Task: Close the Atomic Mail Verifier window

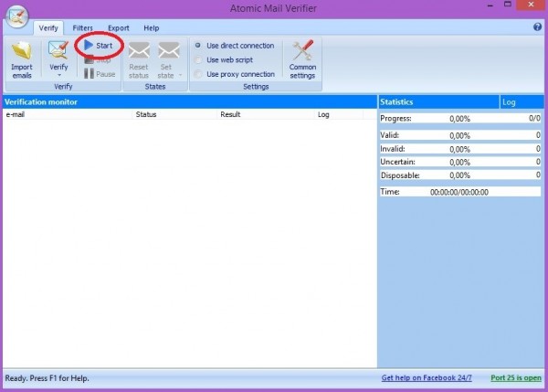Action: click(x=531, y=5)
